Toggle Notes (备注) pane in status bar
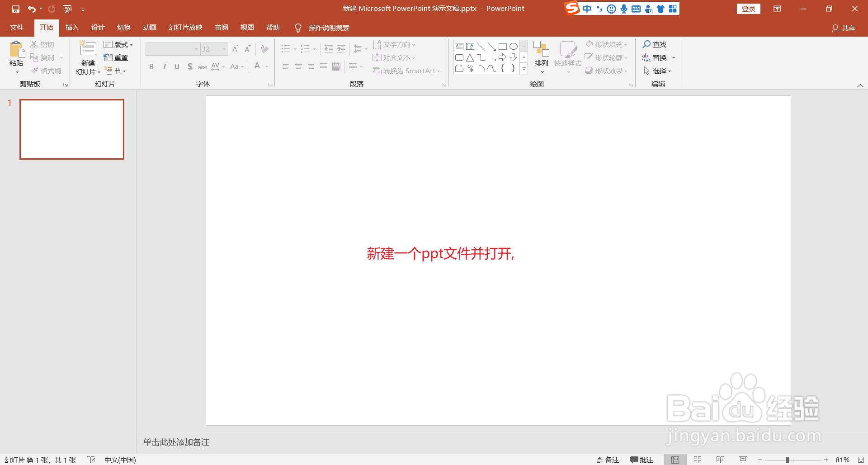The height and width of the screenshot is (465, 868). [x=607, y=460]
